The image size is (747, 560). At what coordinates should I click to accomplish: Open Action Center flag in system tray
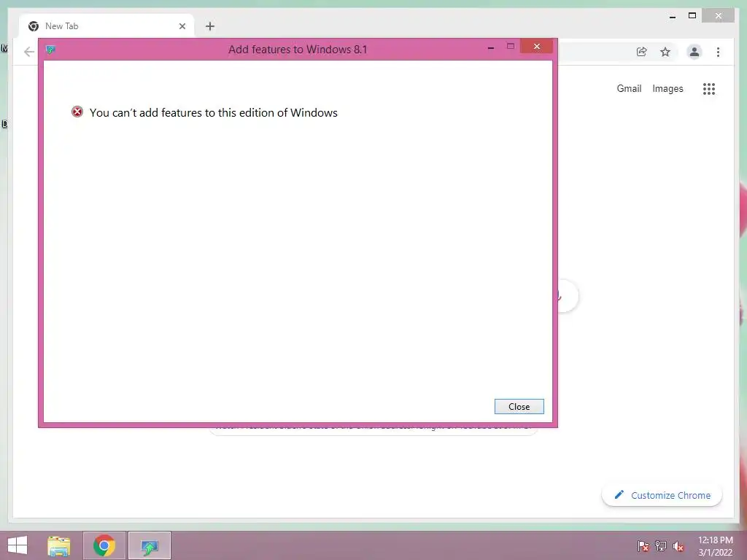click(x=643, y=546)
